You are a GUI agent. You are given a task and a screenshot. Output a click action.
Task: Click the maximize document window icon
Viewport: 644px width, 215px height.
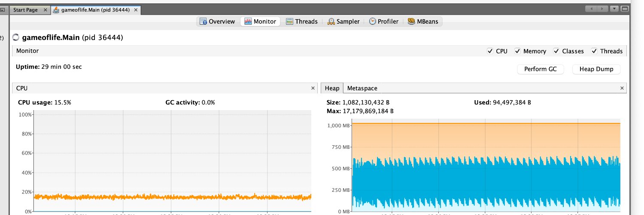(624, 9)
